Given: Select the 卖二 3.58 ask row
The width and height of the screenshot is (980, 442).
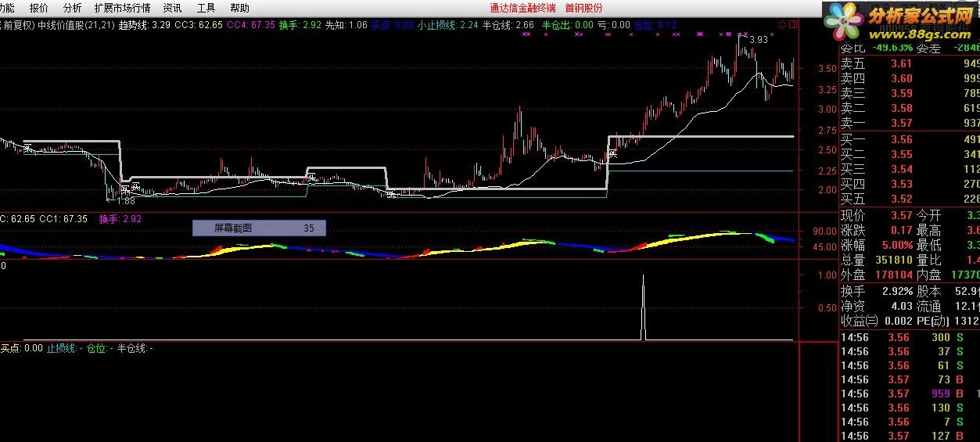Looking at the screenshot, I should coord(910,109).
